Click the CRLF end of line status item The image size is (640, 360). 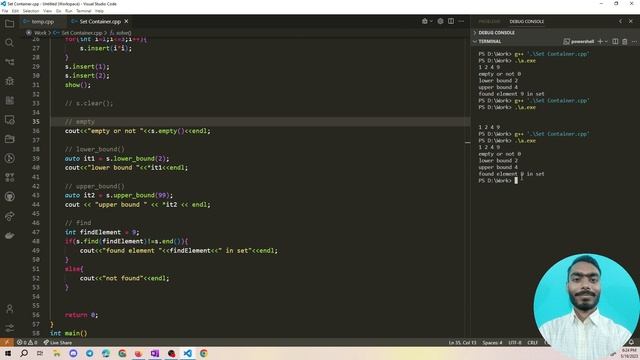pyautogui.click(x=532, y=342)
